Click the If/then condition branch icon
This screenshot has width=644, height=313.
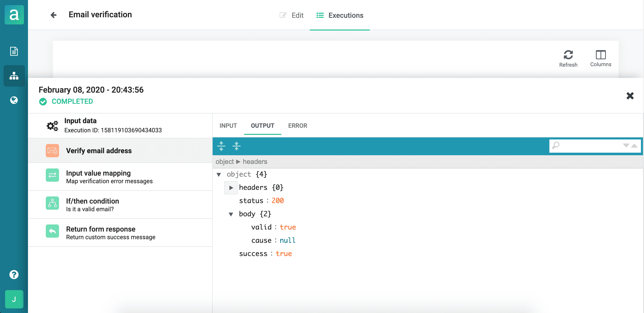pos(52,203)
